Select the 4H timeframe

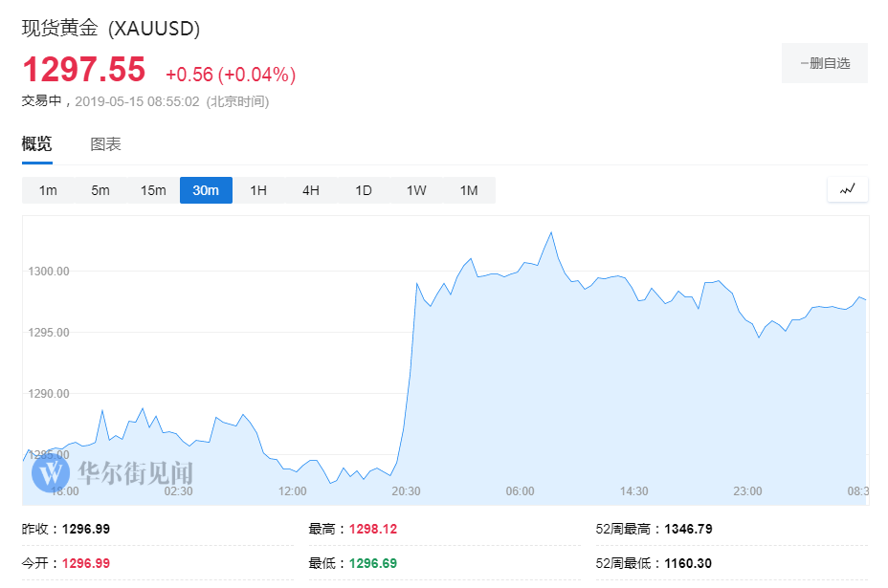click(310, 190)
